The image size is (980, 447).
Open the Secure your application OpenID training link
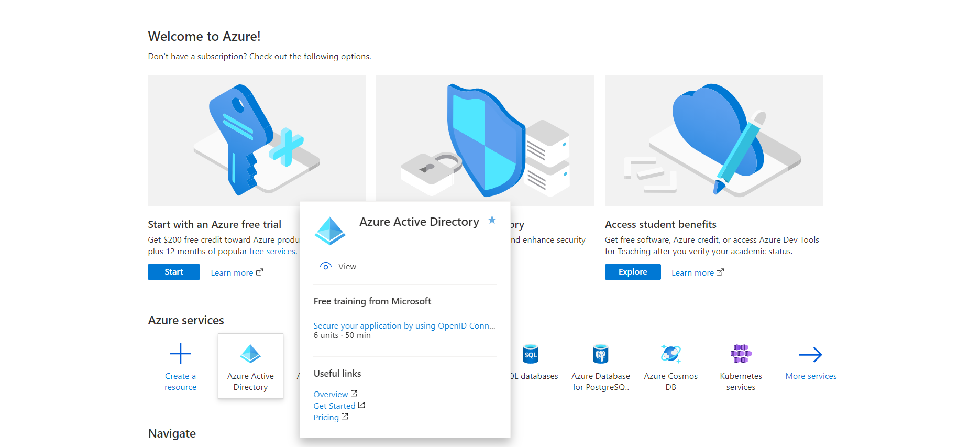coord(404,325)
